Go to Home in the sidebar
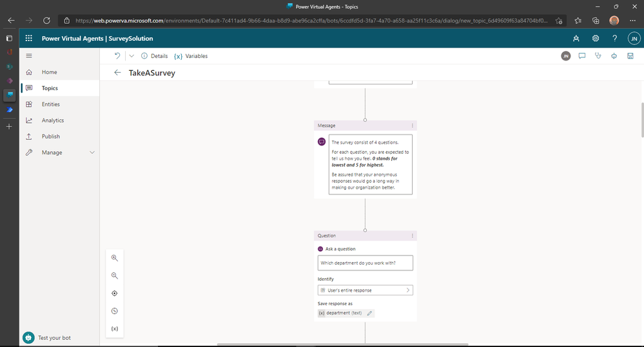 point(59,72)
